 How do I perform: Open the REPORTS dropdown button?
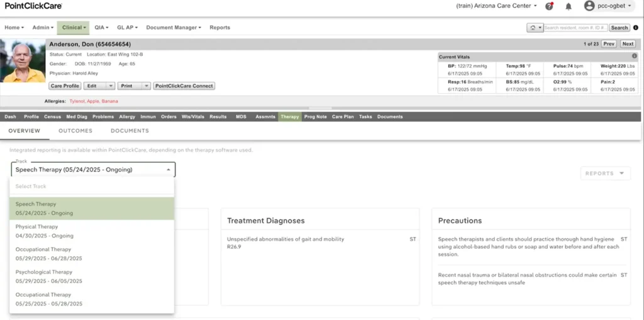tap(606, 174)
